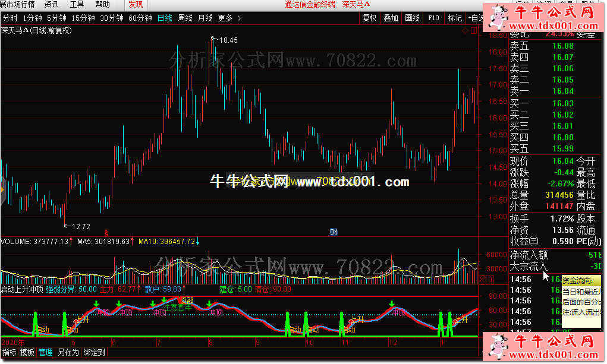Click the 外盘 141147 row
Viewport: 607px width, 364px height.
542,206
